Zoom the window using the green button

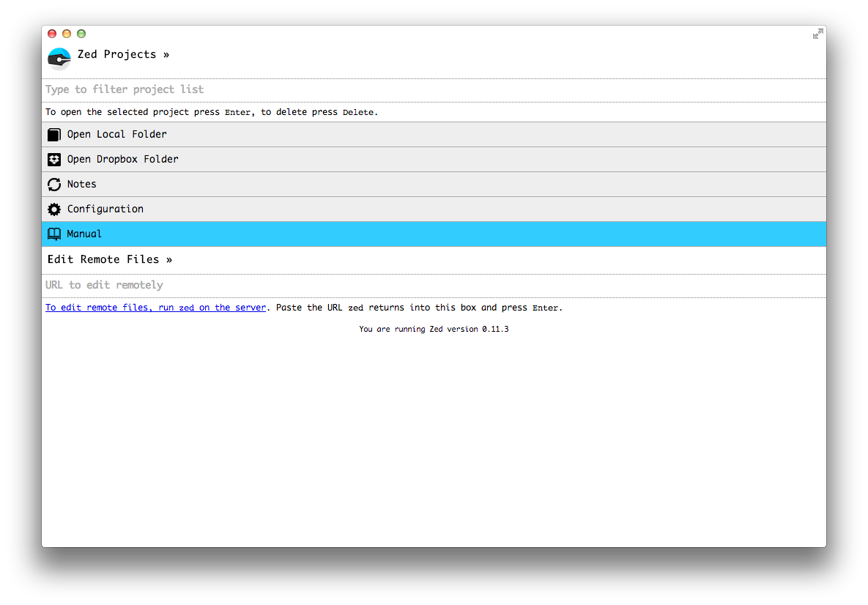point(81,34)
